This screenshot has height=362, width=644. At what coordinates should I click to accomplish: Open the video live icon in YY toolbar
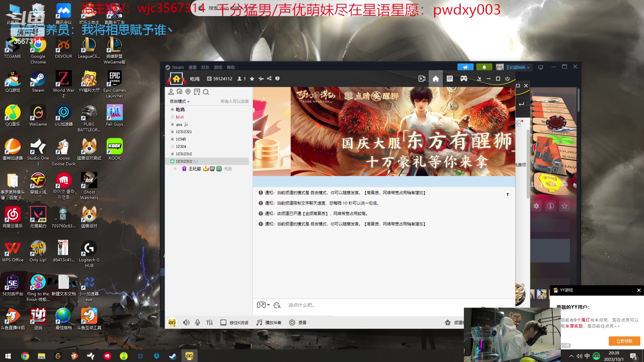tap(422, 79)
